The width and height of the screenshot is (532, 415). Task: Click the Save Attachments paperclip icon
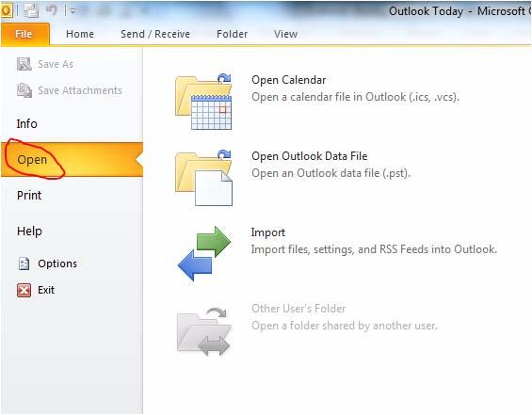[24, 90]
